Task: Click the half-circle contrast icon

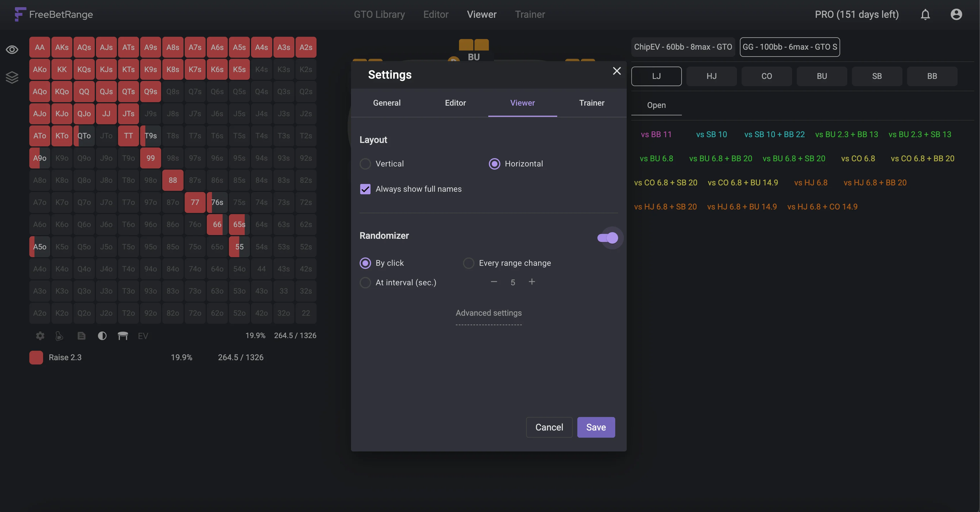Action: [x=102, y=335]
